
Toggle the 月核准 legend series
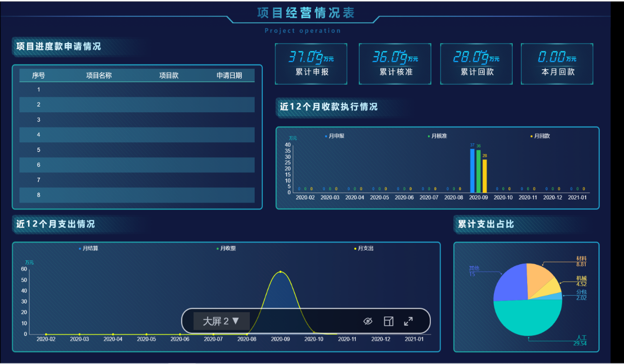pos(437,136)
